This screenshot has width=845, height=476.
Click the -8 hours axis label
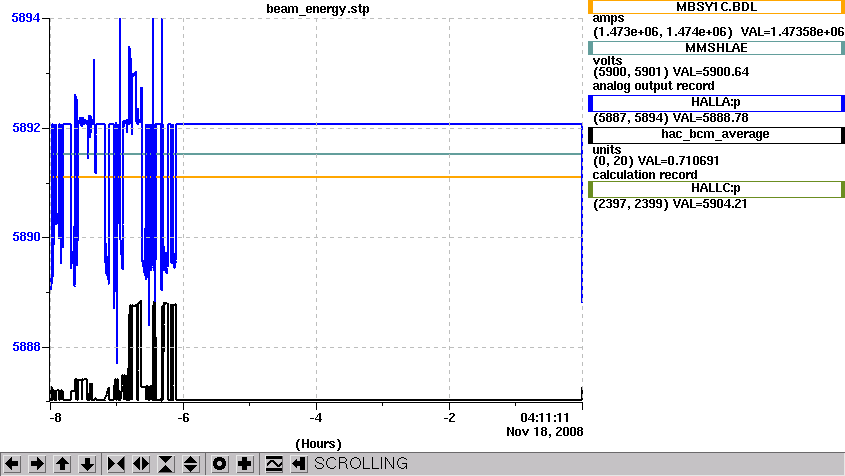(55, 418)
